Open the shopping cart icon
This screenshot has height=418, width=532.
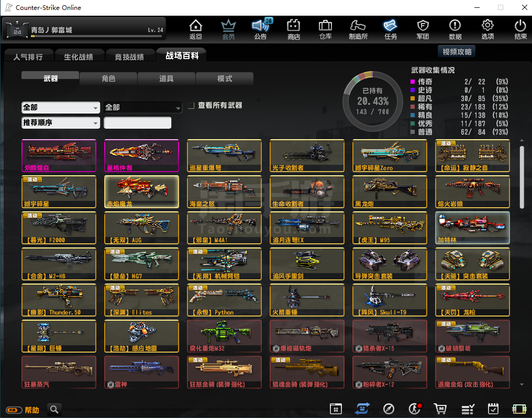[x=440, y=409]
